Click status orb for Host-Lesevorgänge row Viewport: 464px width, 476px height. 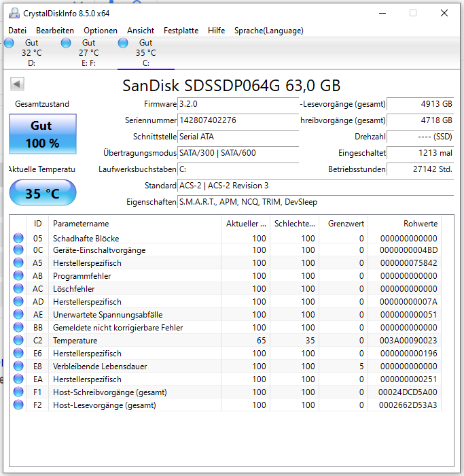(x=18, y=405)
